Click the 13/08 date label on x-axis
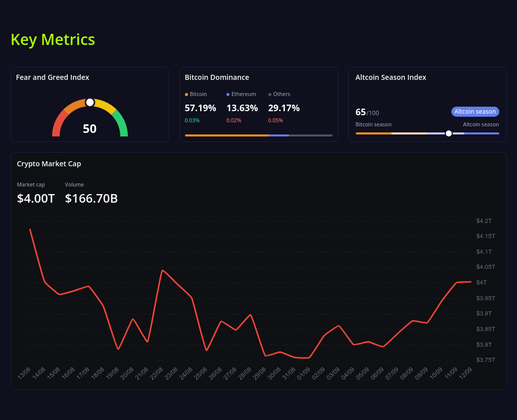The width and height of the screenshot is (517, 420). (x=24, y=374)
